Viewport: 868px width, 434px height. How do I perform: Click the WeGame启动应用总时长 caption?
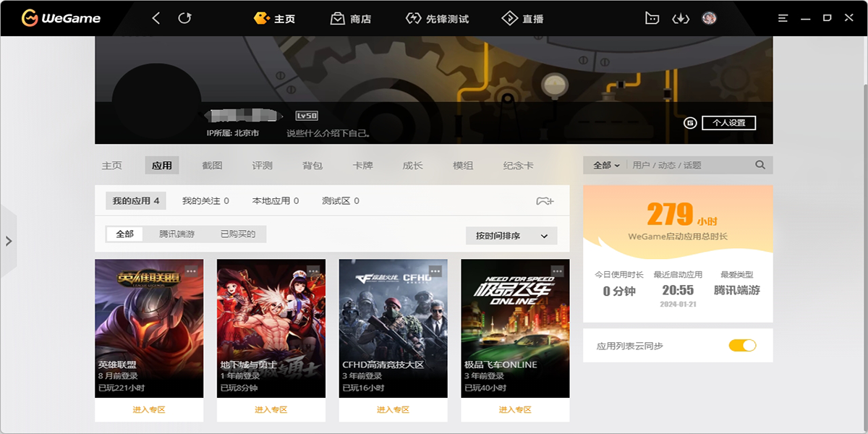[678, 237]
